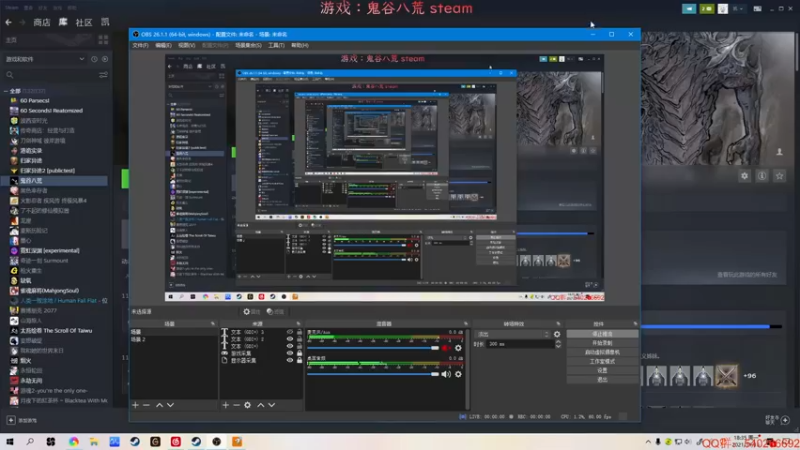This screenshot has width=800, height=450.
Task: Adjust the 麦克风/Aux volume slider
Action: 373,348
